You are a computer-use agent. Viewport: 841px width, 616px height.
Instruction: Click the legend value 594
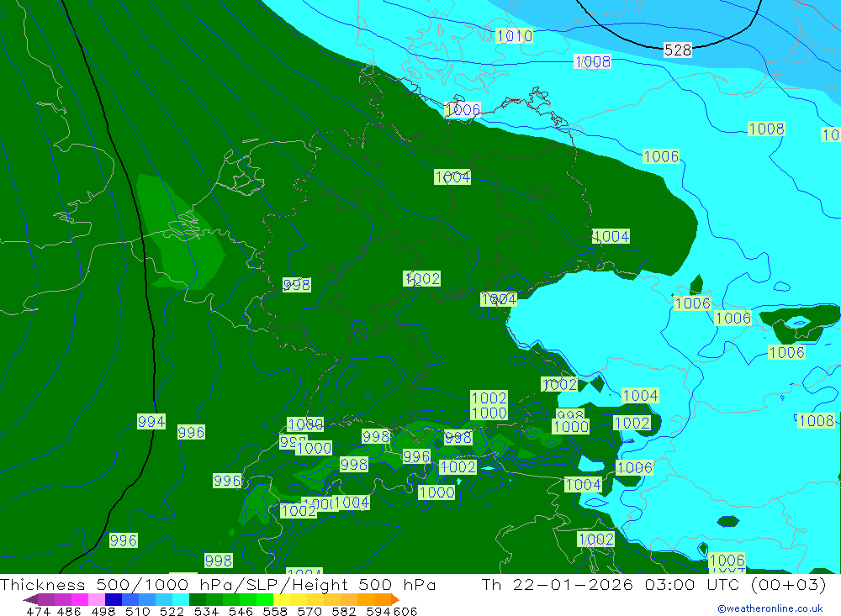click(378, 611)
